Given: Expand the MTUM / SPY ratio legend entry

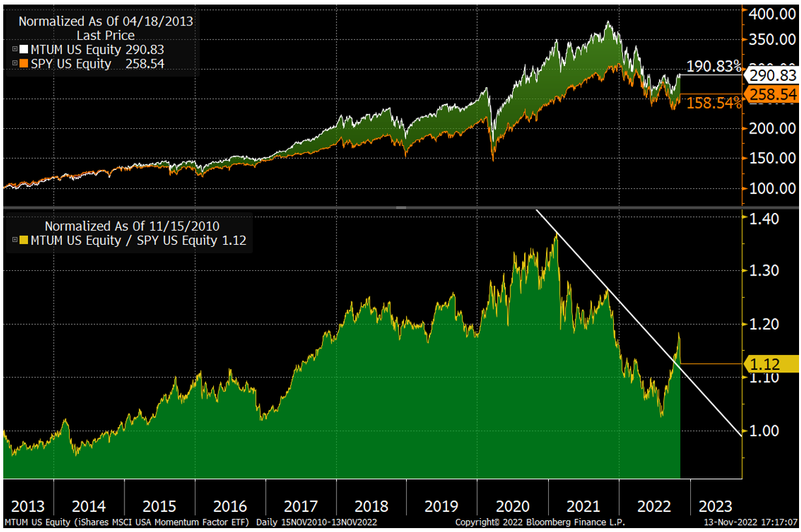Looking at the screenshot, I should [x=15, y=240].
